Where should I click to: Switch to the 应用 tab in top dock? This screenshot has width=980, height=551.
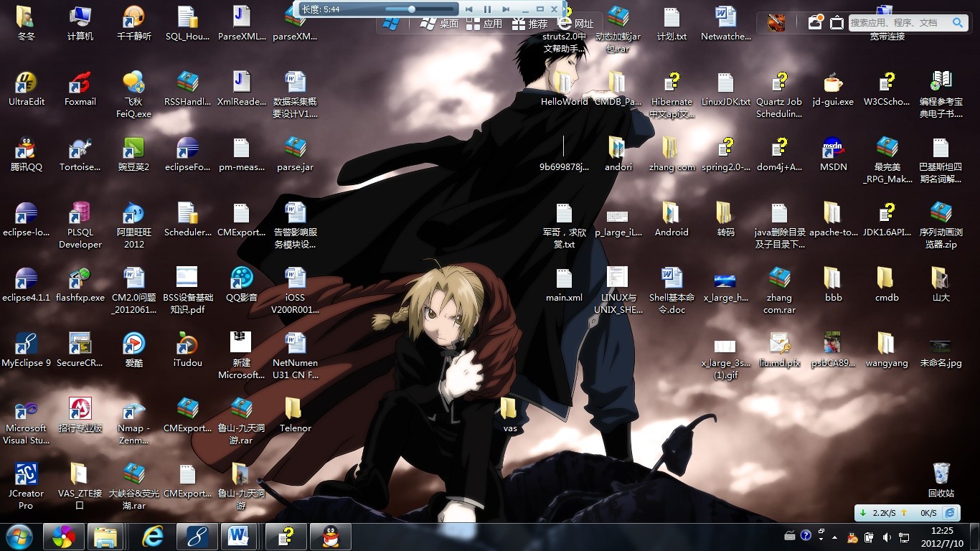[484, 24]
